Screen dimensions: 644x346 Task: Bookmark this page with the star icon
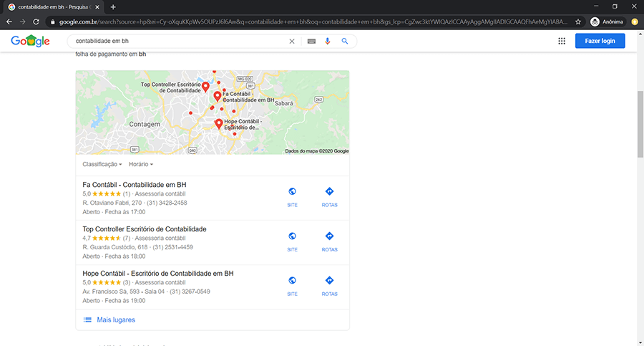578,21
